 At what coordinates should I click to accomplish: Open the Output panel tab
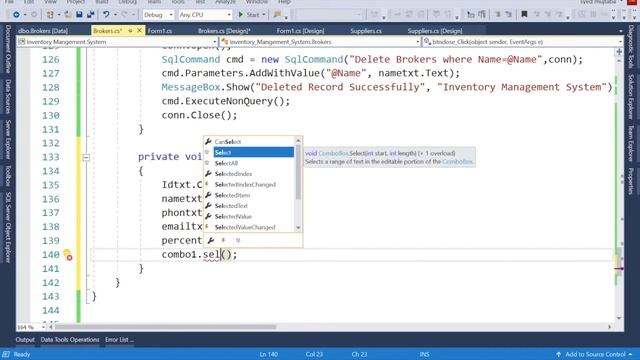point(25,340)
